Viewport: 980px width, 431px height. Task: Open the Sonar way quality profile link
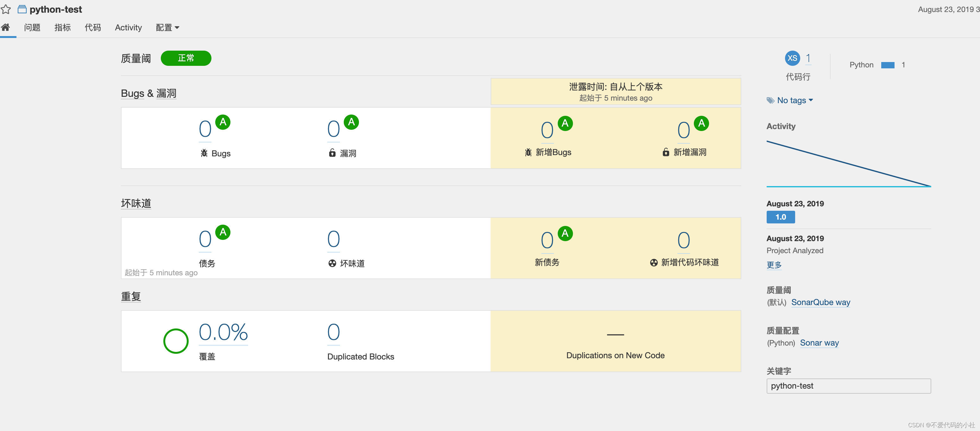[x=819, y=343]
